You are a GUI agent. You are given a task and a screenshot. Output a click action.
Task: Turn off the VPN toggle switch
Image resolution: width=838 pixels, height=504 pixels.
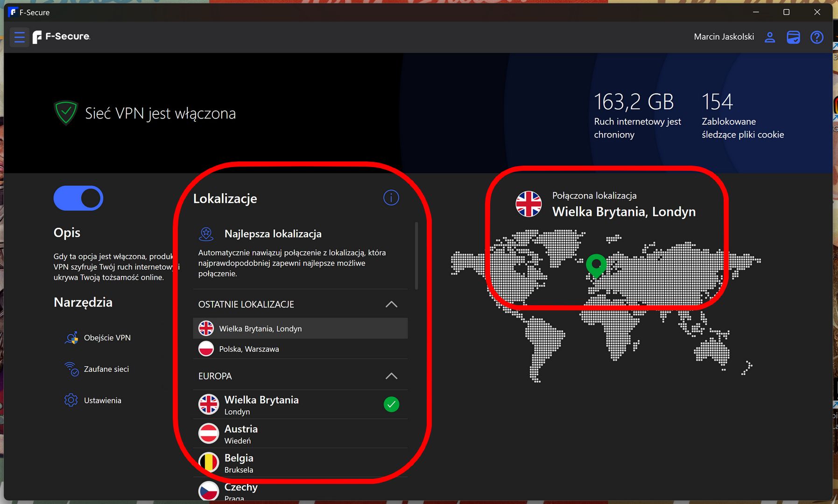[78, 198]
